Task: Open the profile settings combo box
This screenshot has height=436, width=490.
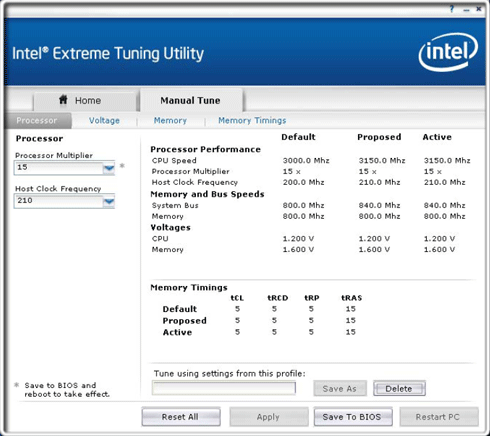Action: [224, 388]
